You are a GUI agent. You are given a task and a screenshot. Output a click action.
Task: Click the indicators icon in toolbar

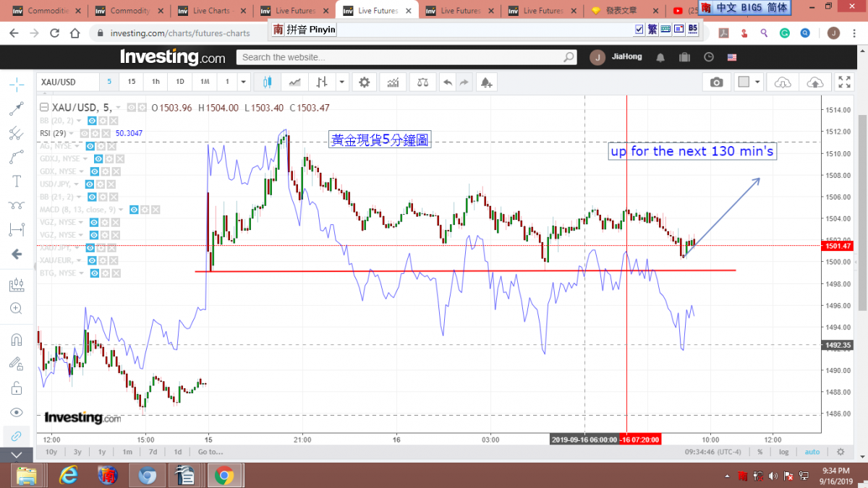[x=393, y=82]
